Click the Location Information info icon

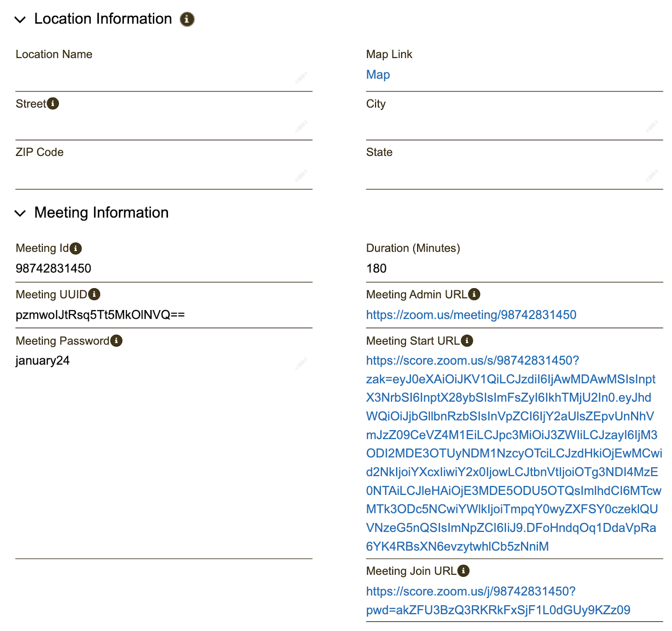pyautogui.click(x=187, y=19)
